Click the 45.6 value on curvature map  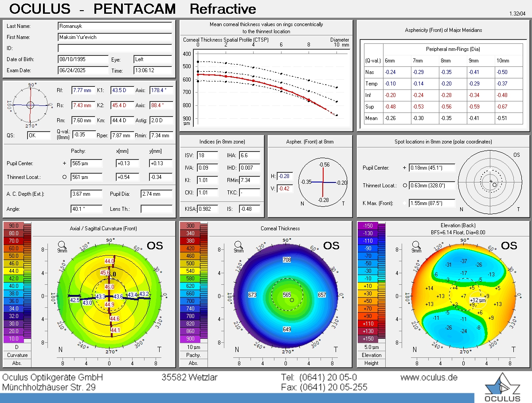pyautogui.click(x=105, y=273)
